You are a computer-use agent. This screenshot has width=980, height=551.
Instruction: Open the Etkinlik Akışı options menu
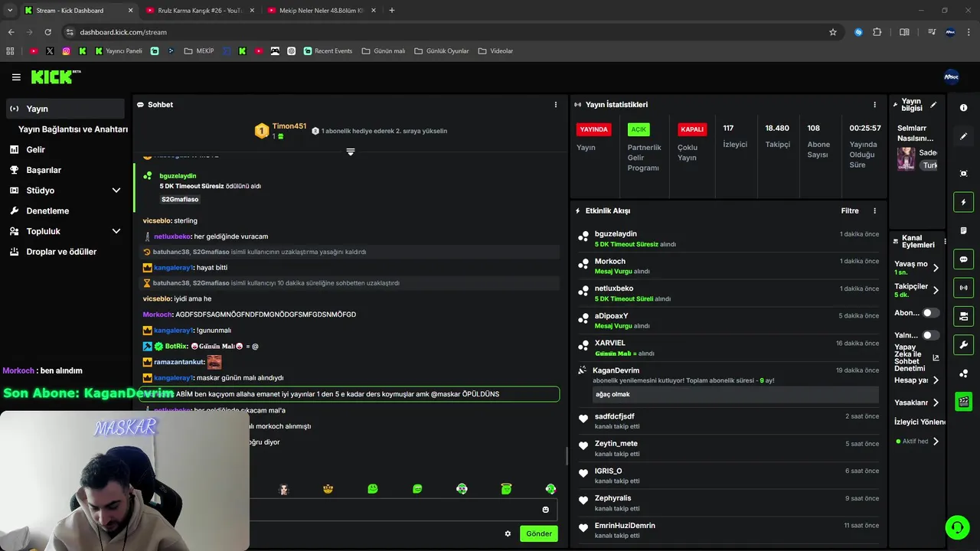[x=874, y=211]
